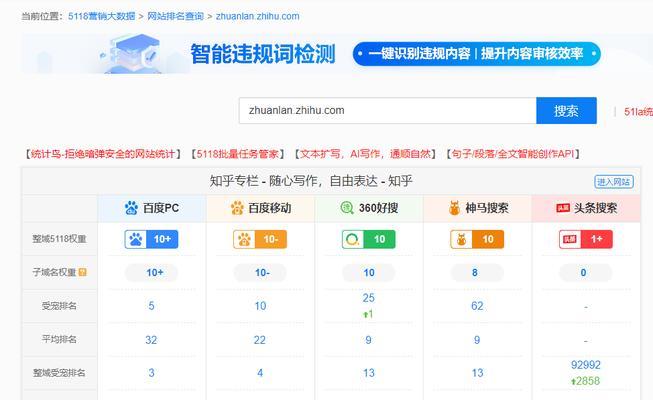Click Shenma 受宠排名 value 62

point(477,306)
